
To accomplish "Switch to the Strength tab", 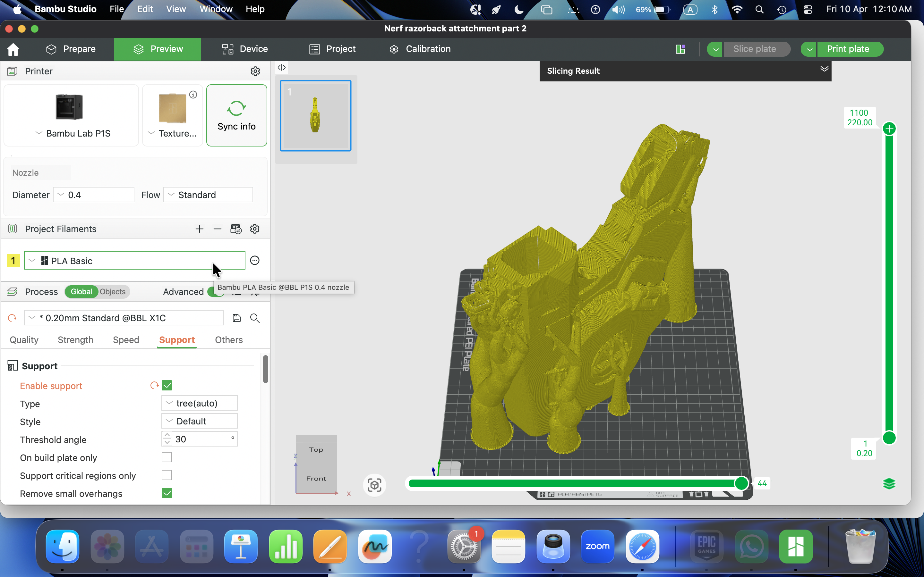I will [x=76, y=340].
